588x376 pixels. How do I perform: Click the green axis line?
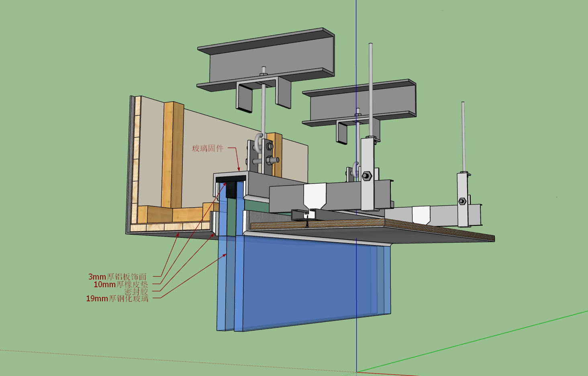(x=472, y=341)
